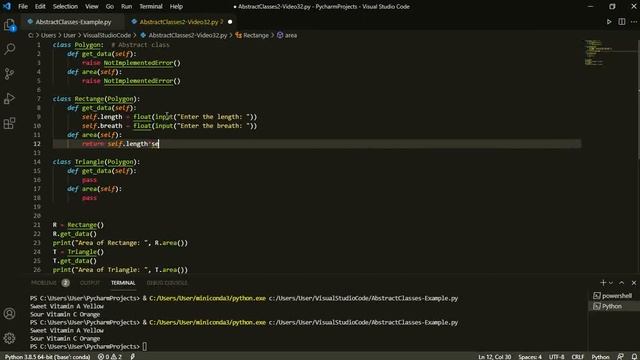
Task: Show the DEBUG CONSOLE panel tab
Action: pos(167,282)
